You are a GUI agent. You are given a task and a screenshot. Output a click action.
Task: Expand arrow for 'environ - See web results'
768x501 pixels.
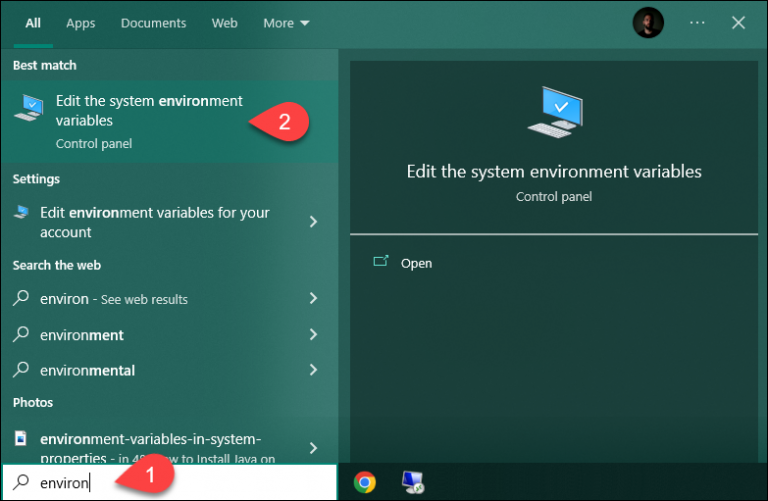[313, 298]
